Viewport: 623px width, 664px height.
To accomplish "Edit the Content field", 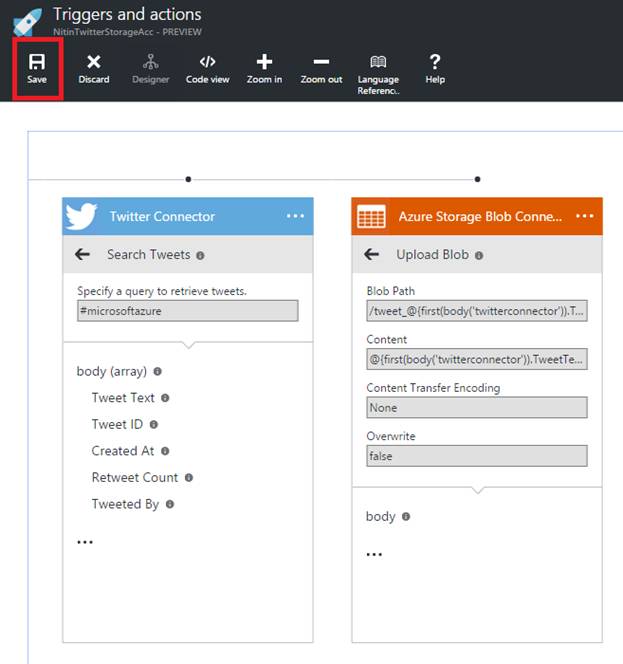I will [x=477, y=359].
